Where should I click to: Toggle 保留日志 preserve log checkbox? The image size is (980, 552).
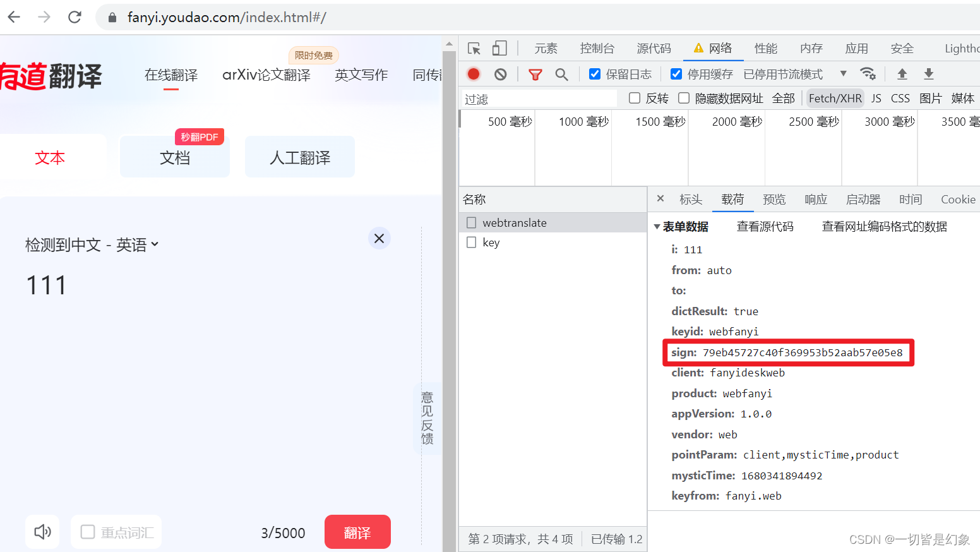(x=595, y=74)
